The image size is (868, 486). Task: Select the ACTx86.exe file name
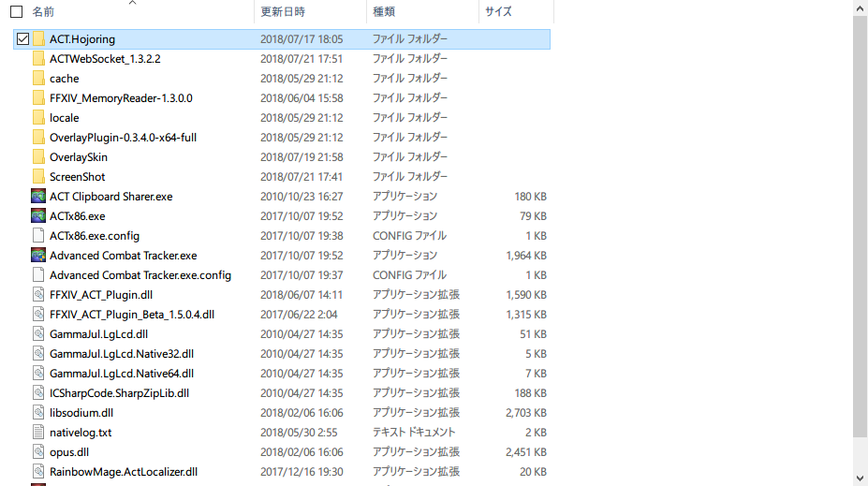coord(78,216)
